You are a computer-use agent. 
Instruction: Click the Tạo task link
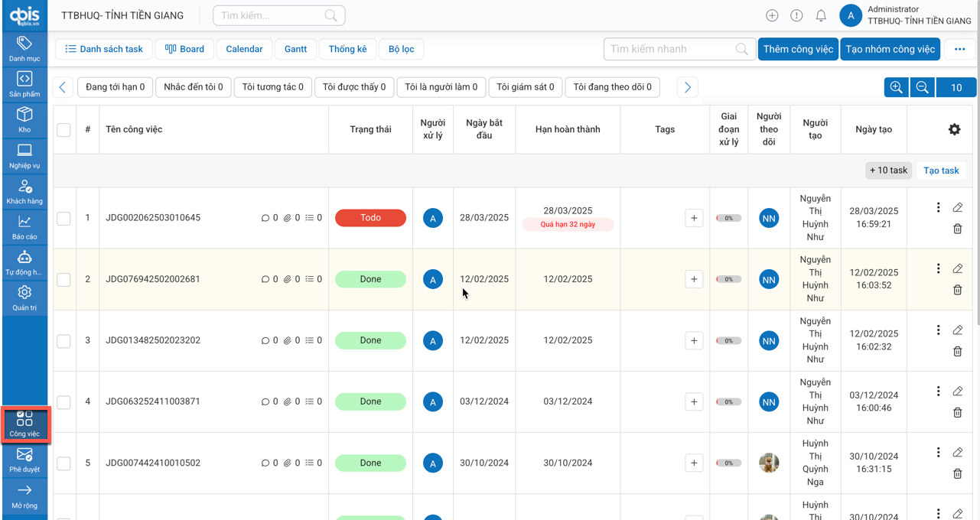pos(941,171)
